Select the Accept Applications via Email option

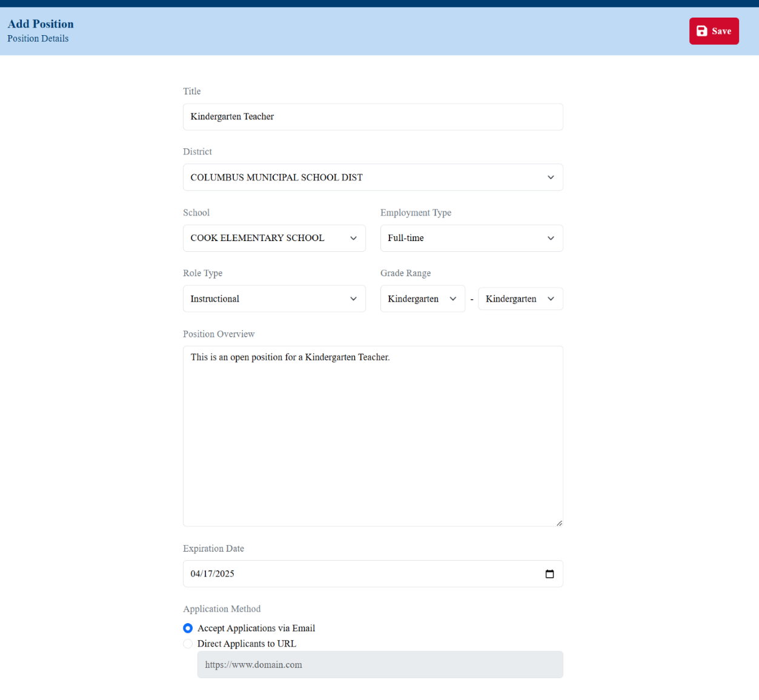(x=188, y=628)
